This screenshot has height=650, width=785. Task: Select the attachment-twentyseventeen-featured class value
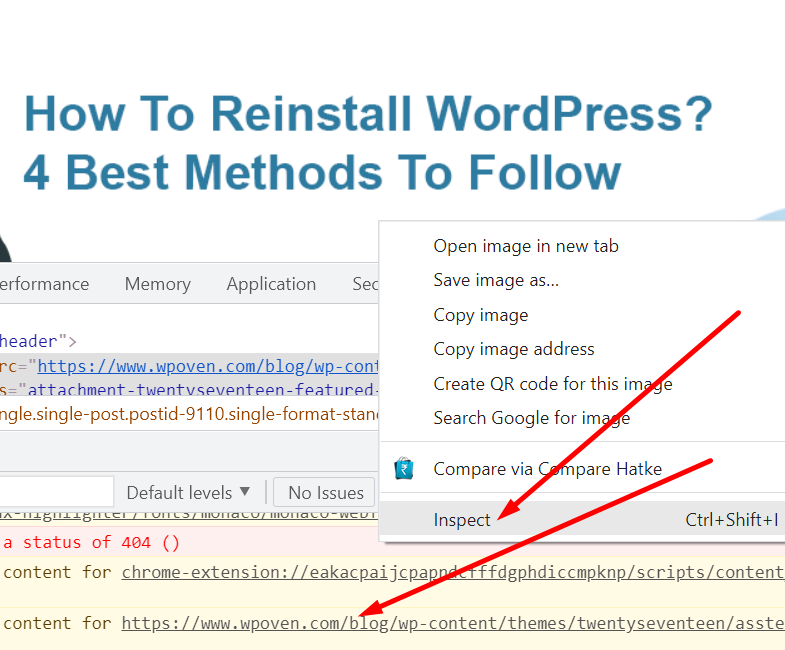[203, 390]
